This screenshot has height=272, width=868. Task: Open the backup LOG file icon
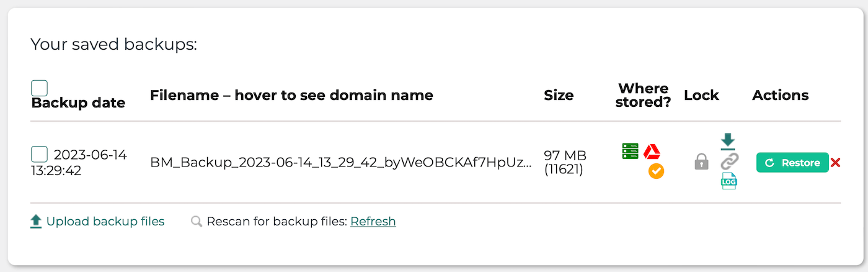(x=728, y=181)
